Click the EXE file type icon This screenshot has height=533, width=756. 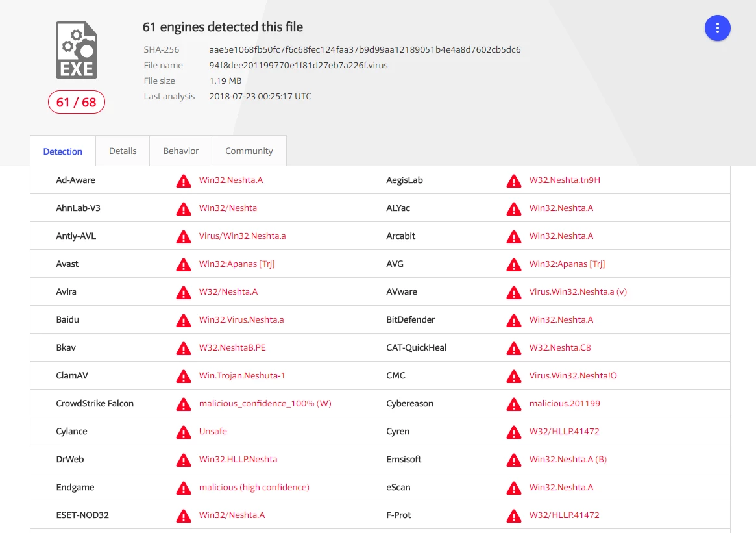click(x=77, y=50)
